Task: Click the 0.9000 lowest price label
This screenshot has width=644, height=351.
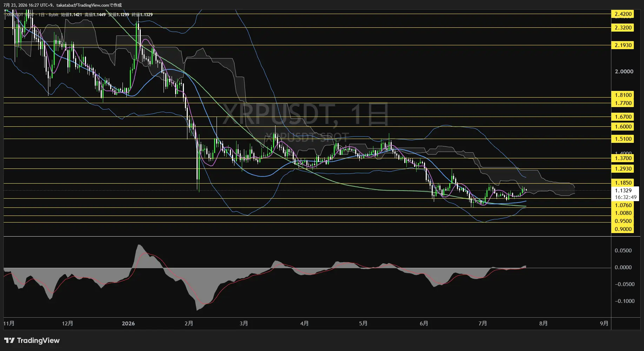Action: 623,229
